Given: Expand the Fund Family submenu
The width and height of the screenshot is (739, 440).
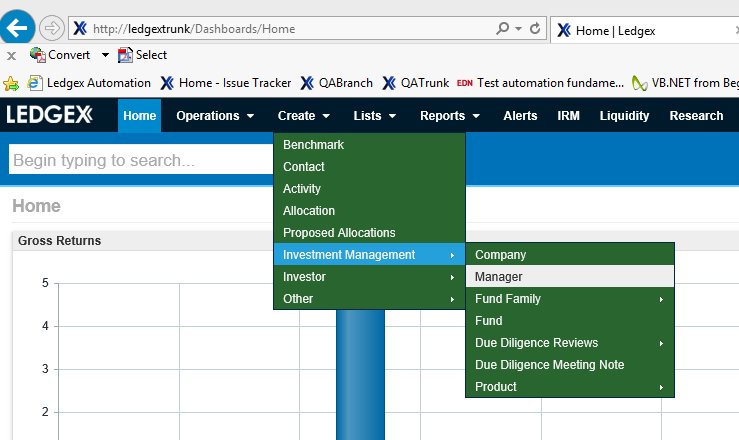Looking at the screenshot, I should (570, 299).
